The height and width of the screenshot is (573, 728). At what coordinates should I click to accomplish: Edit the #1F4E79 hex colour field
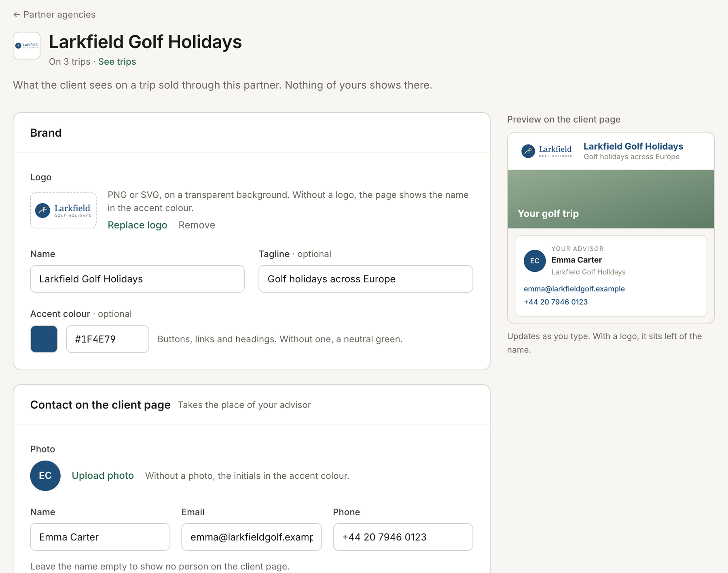108,339
